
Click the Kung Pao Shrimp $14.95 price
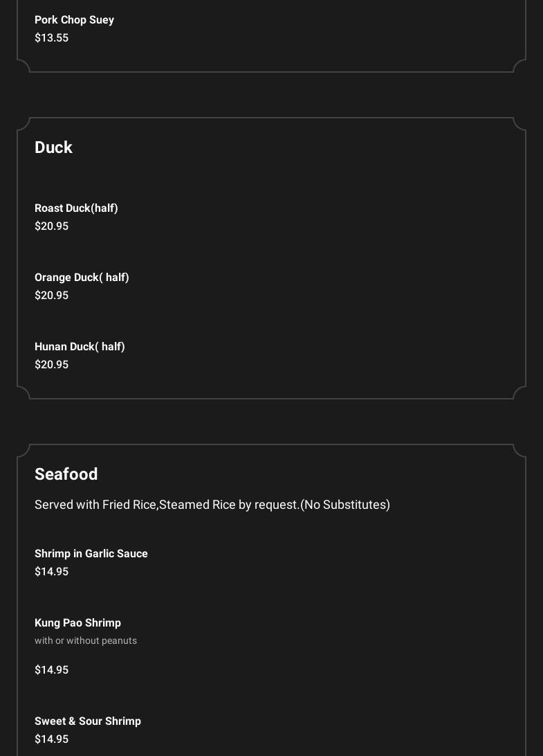click(51, 670)
